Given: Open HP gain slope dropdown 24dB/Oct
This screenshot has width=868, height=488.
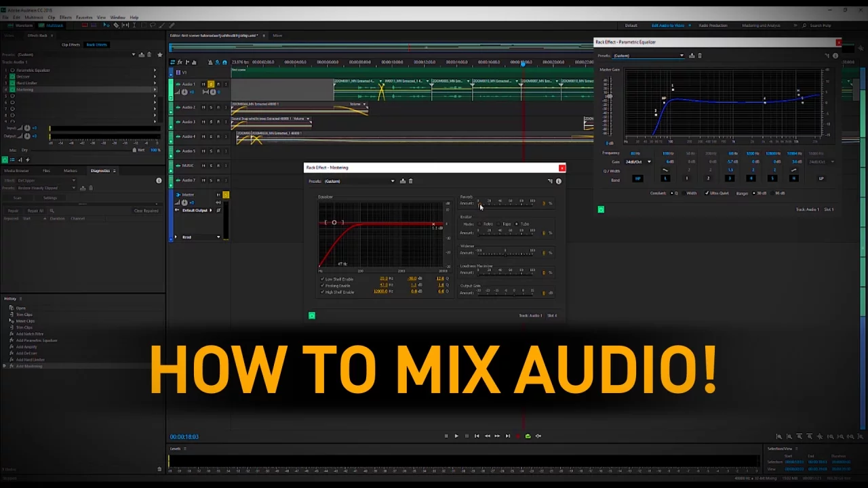Looking at the screenshot, I should point(637,162).
